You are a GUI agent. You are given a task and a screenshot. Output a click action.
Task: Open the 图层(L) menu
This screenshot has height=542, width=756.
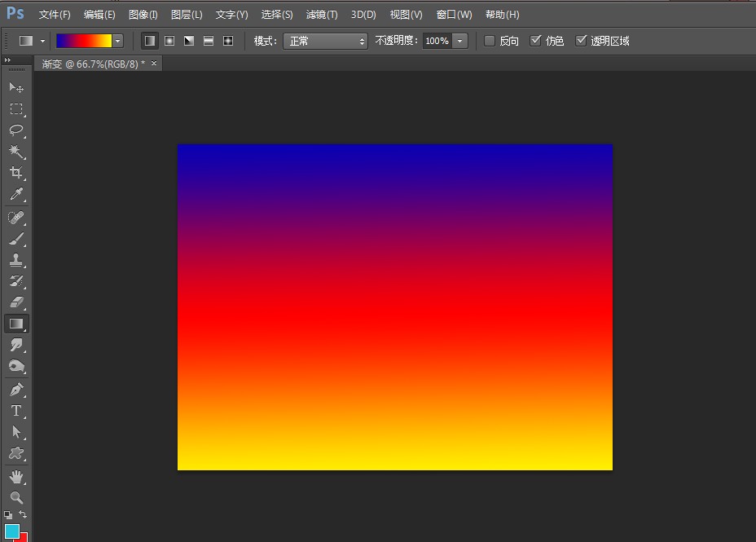click(187, 15)
